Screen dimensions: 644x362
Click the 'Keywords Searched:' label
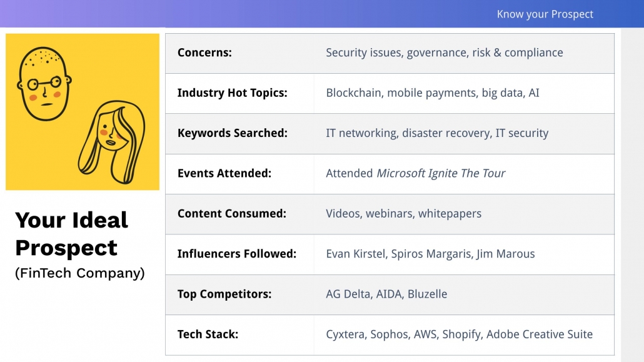pos(233,133)
